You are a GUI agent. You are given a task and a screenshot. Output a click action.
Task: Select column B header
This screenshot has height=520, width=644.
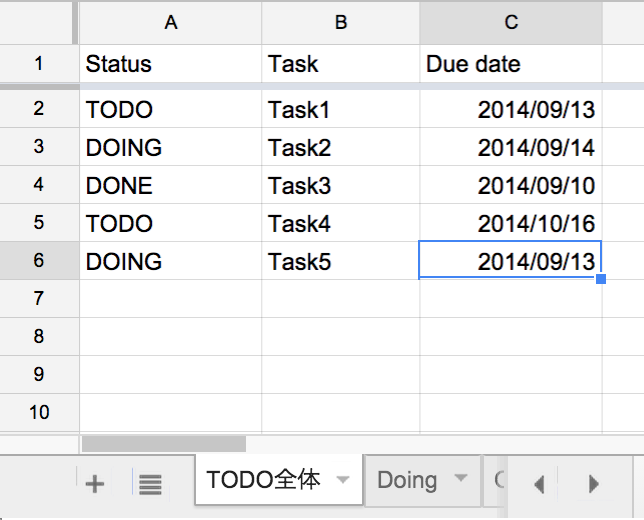pos(341,22)
